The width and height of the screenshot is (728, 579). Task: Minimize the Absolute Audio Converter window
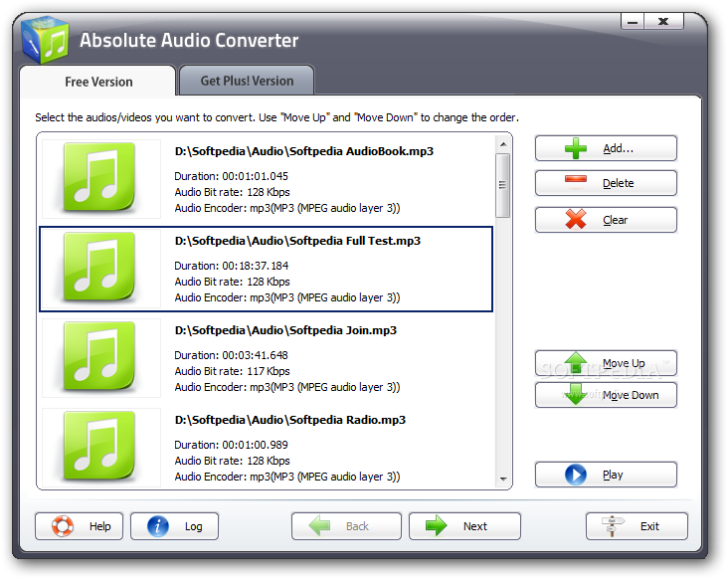(x=632, y=21)
